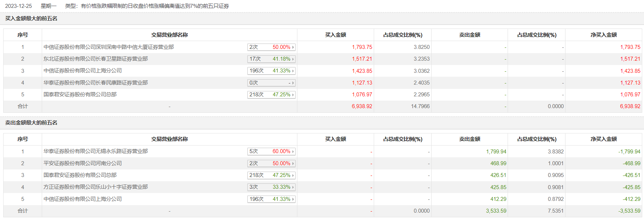Open 国泰君安证券总部 link in sell table
The height and width of the screenshot is (218, 644).
tap(80, 175)
